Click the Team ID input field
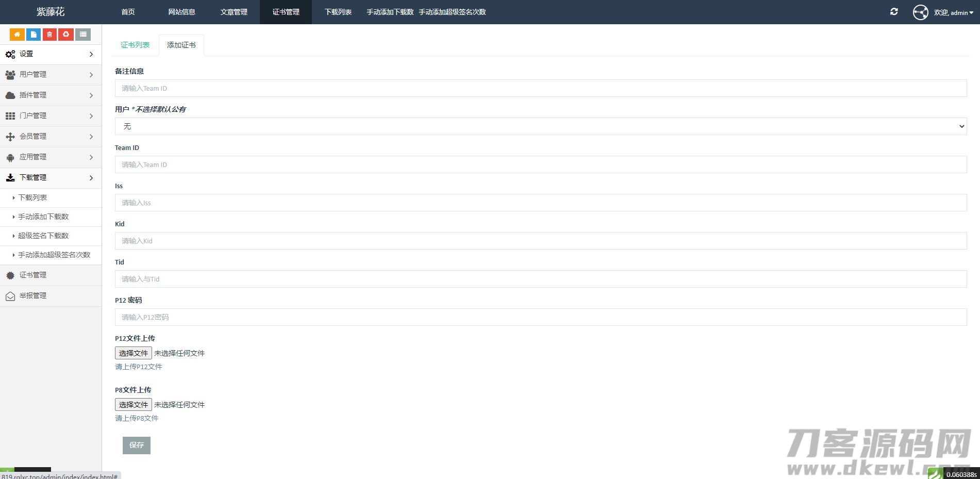Screen dimensions: 980x479 click(x=540, y=164)
